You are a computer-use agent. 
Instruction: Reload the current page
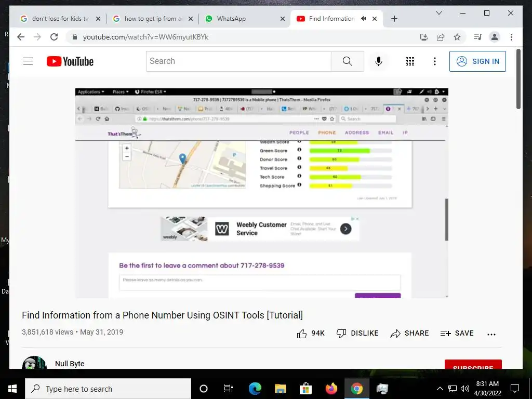54,37
